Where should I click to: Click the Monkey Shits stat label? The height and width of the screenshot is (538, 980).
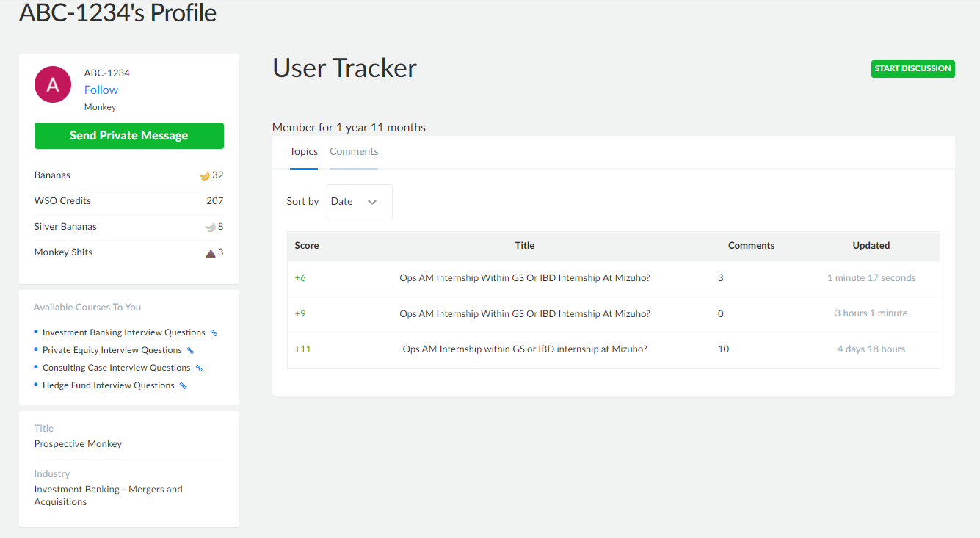click(63, 252)
